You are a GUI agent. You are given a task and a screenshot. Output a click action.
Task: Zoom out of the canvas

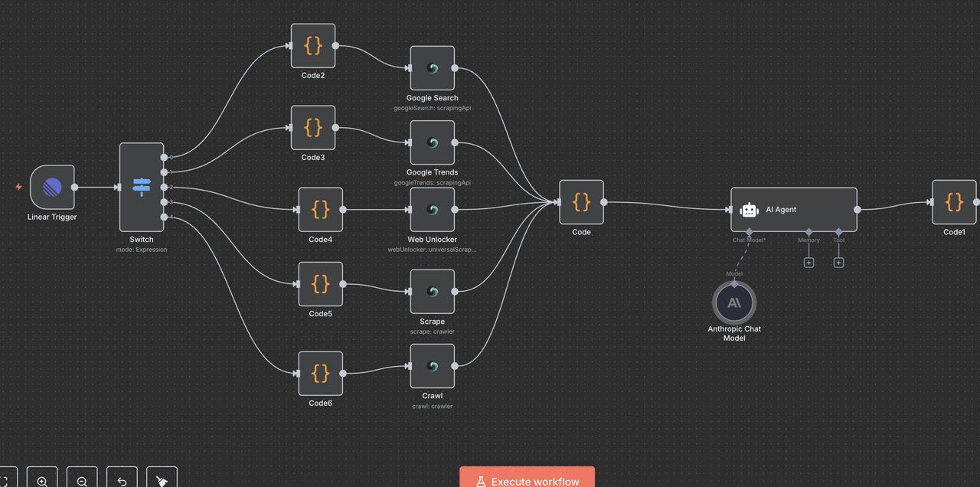[82, 481]
